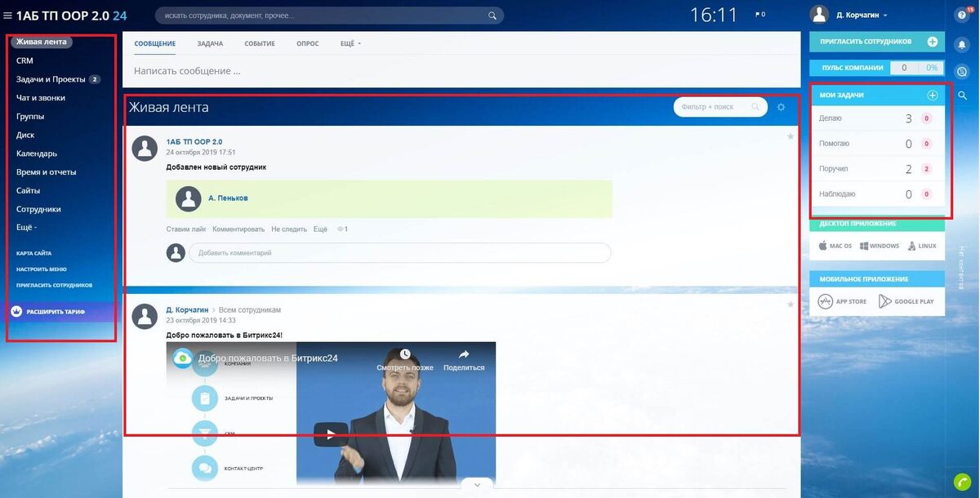Click the right sidebar search magnifier

(x=962, y=96)
